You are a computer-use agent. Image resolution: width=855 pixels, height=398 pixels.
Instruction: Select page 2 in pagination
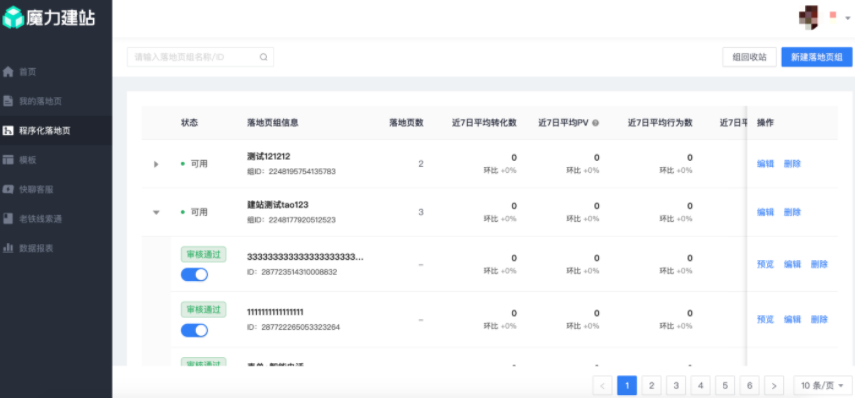point(651,385)
